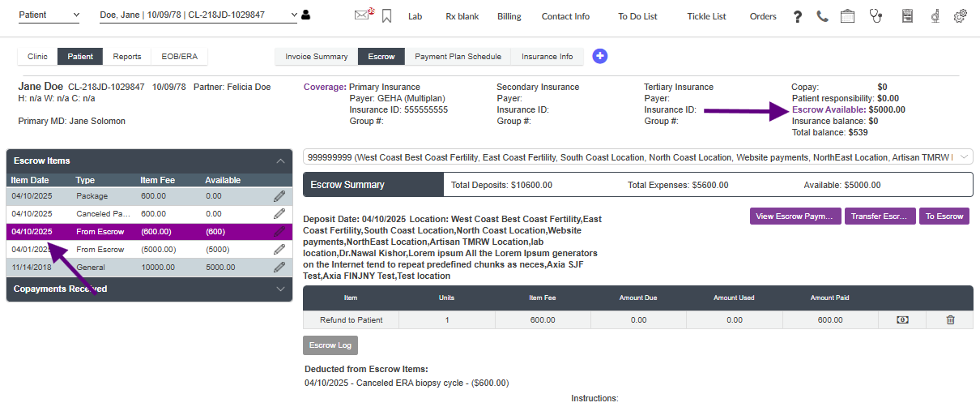The image size is (980, 407).
Task: Open the patient selector Doe, Jane dropdown
Action: click(x=198, y=15)
